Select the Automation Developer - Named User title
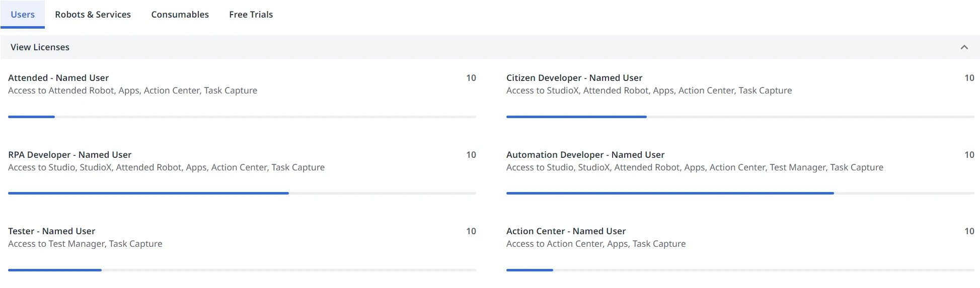The width and height of the screenshot is (980, 288). tap(585, 155)
